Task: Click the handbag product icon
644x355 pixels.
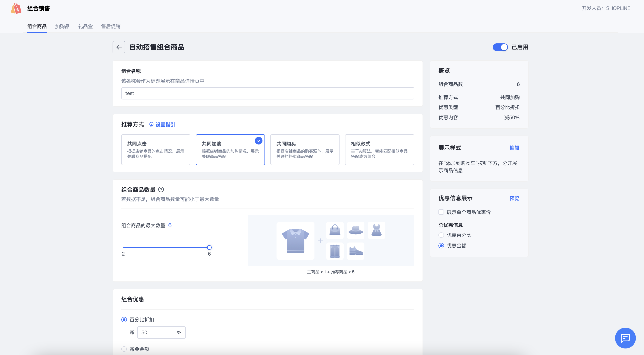Action: [x=335, y=230]
